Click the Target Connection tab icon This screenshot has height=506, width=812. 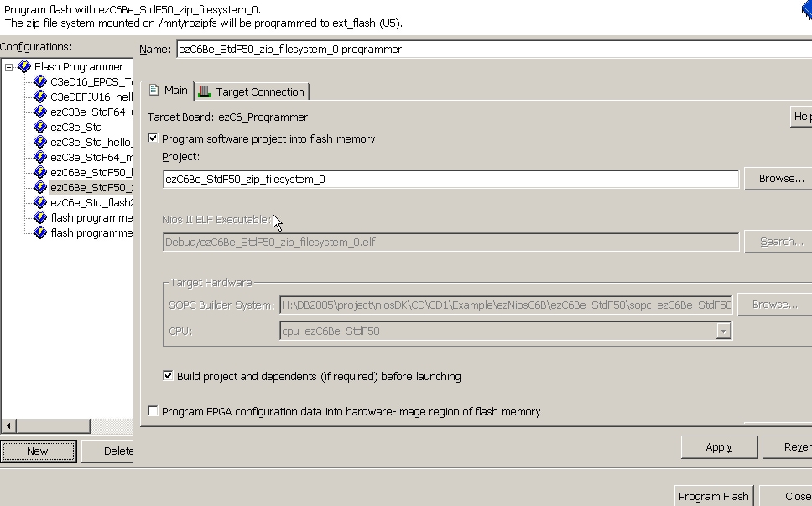(205, 91)
